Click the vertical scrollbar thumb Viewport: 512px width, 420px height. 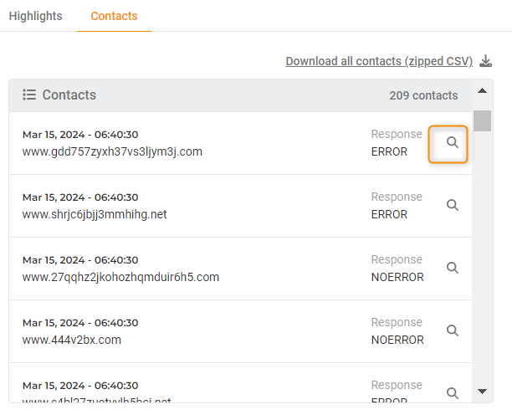pos(482,120)
